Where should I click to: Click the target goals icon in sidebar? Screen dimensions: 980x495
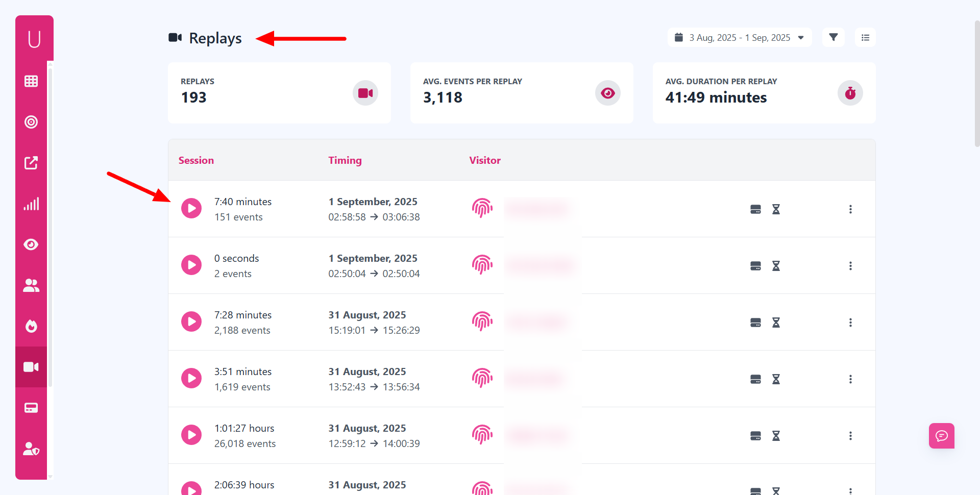[31, 122]
